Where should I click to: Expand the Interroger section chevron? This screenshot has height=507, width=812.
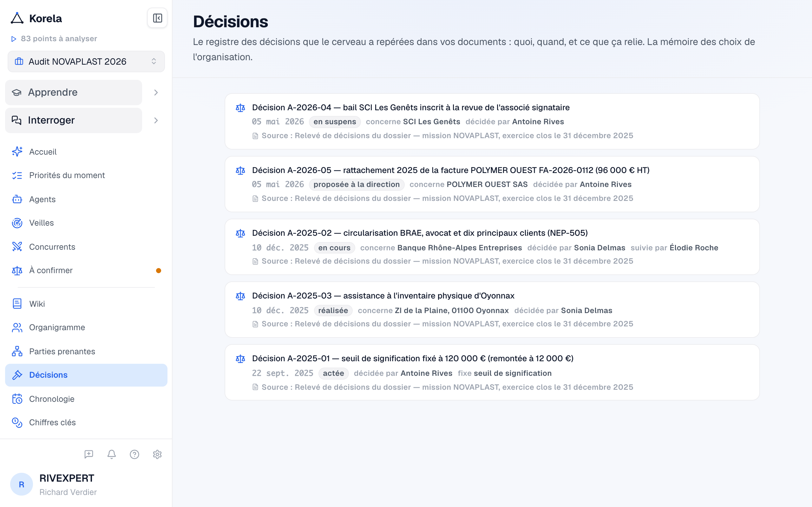(156, 120)
